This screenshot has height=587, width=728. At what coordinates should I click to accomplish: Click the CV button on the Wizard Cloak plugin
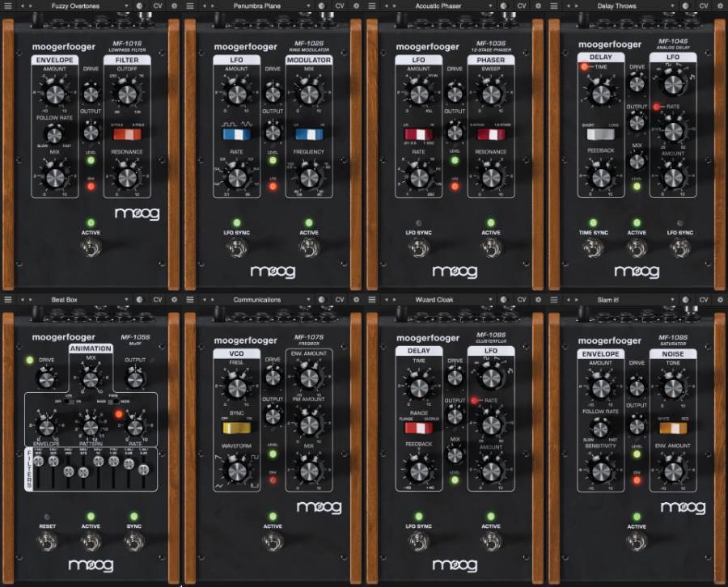click(522, 300)
